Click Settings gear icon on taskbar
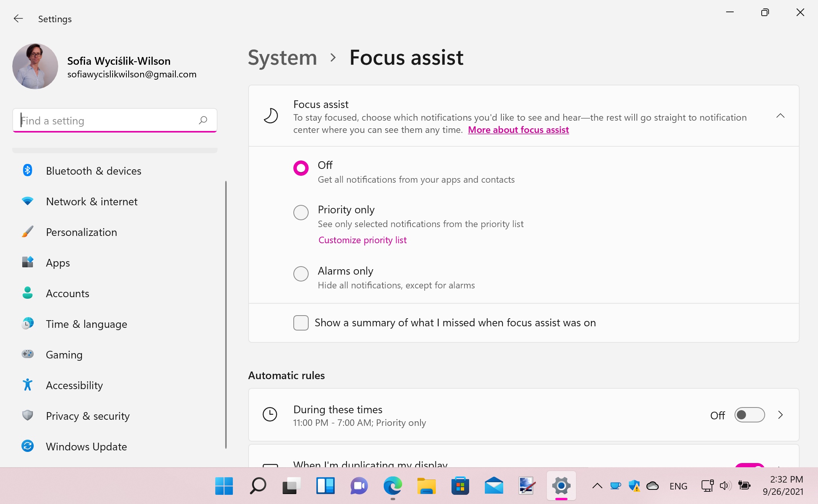The image size is (818, 504). (561, 486)
